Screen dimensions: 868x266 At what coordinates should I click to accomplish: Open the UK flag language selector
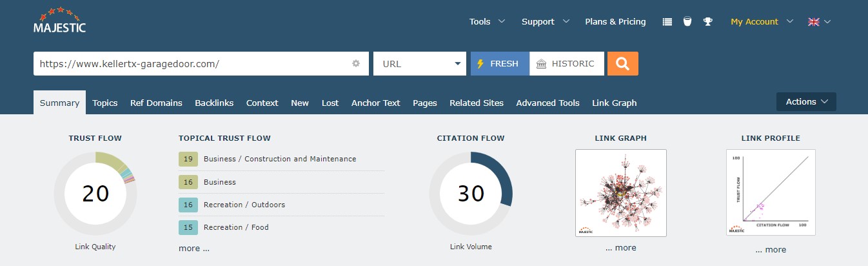(818, 21)
